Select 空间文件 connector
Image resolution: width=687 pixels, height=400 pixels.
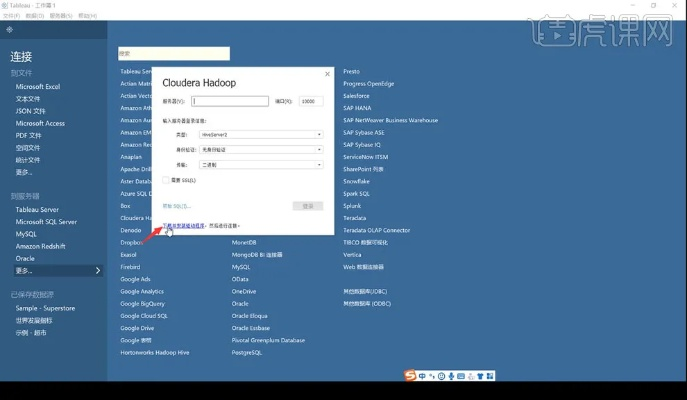pyautogui.click(x=28, y=148)
